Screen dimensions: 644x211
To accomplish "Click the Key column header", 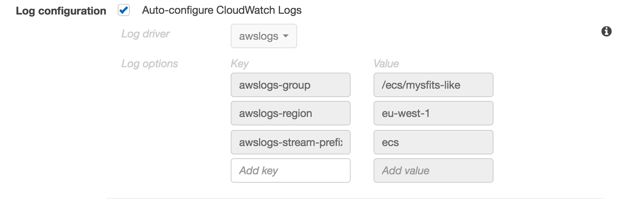I will (x=239, y=63).
